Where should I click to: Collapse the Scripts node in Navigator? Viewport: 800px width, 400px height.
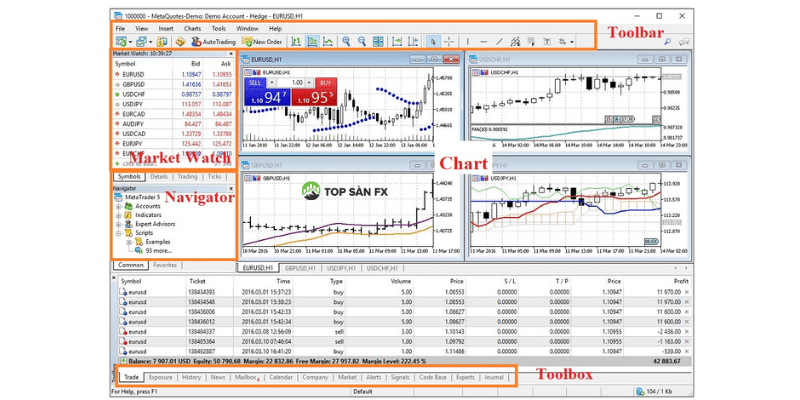pyautogui.click(x=119, y=233)
